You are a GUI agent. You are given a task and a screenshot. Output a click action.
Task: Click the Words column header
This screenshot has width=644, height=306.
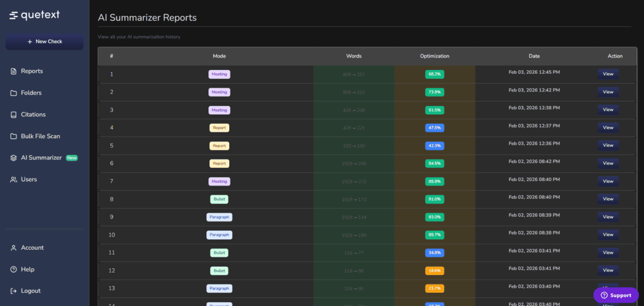click(354, 56)
